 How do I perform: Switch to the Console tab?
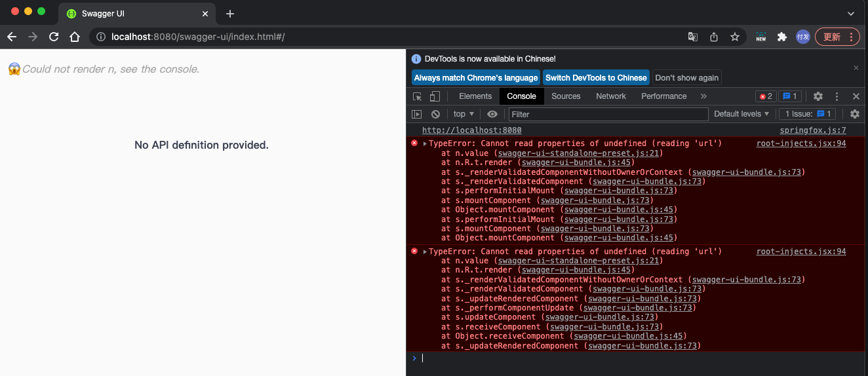[x=522, y=96]
